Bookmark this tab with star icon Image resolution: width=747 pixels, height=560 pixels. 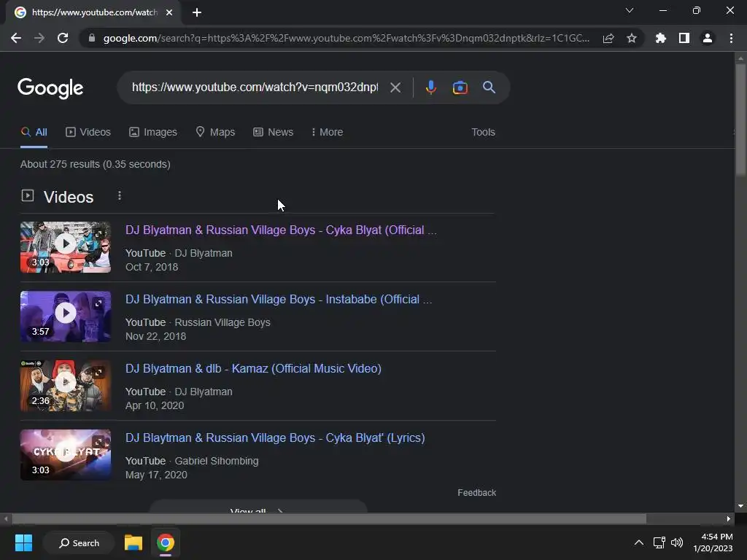(632, 38)
